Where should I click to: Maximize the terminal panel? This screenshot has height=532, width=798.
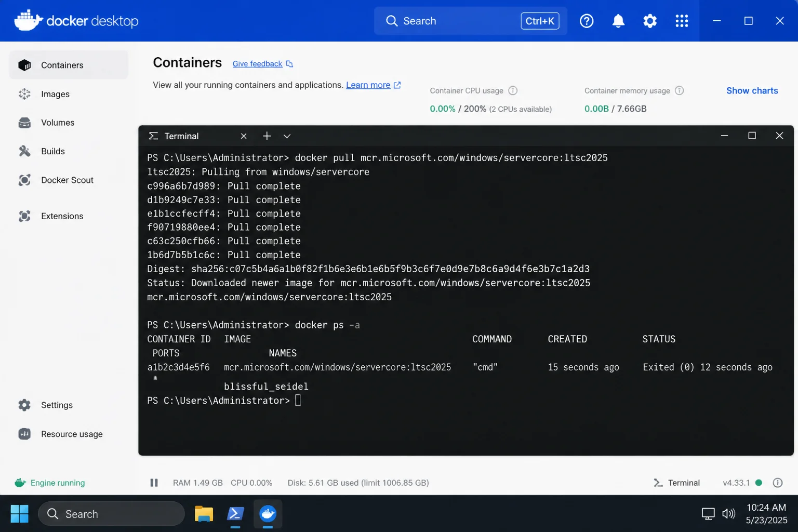click(x=752, y=136)
